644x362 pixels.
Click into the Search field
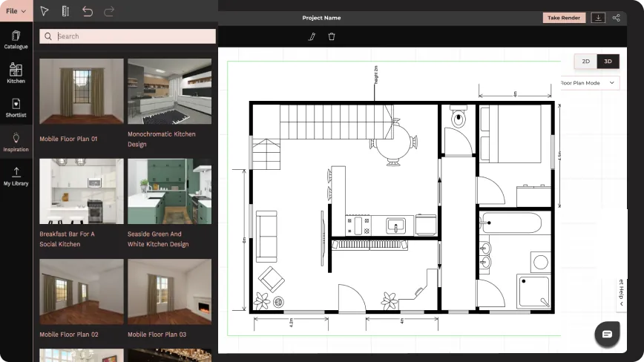click(x=128, y=36)
